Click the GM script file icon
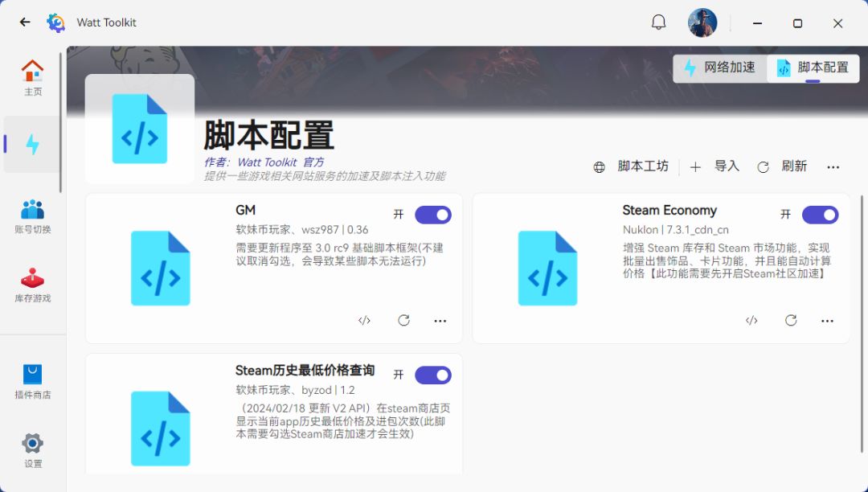The width and height of the screenshot is (868, 492). [161, 269]
